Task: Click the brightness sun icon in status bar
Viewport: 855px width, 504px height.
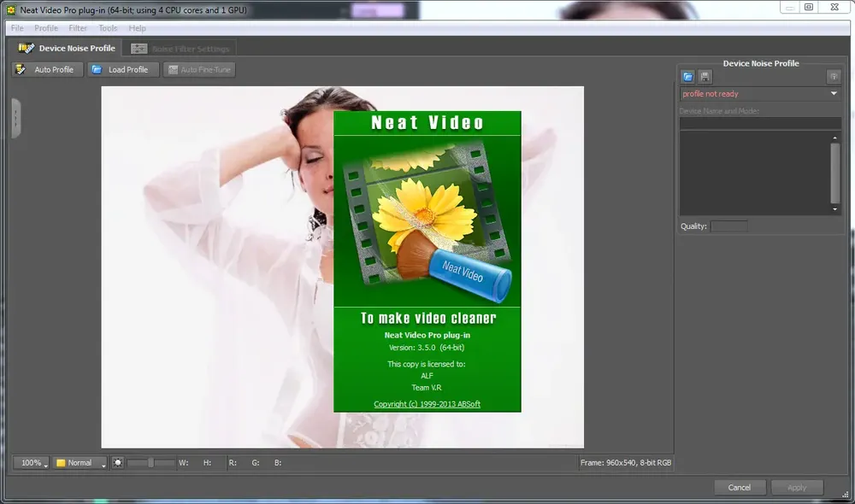Action: coord(117,463)
